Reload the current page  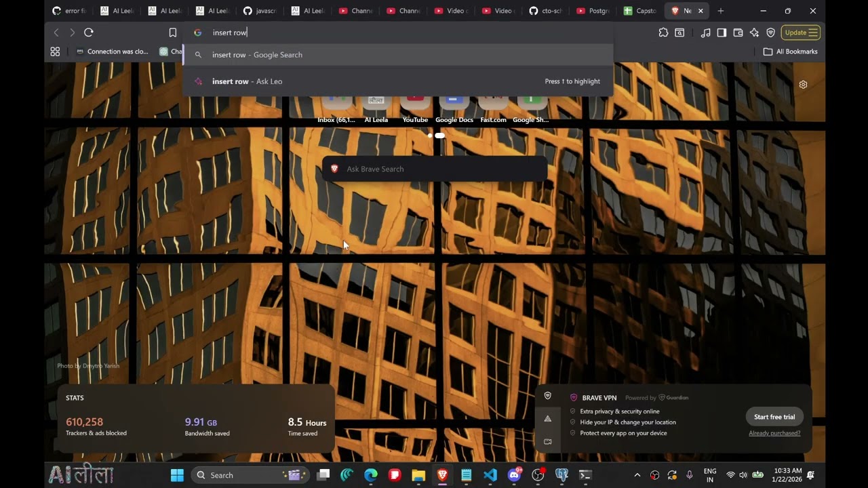tap(88, 33)
